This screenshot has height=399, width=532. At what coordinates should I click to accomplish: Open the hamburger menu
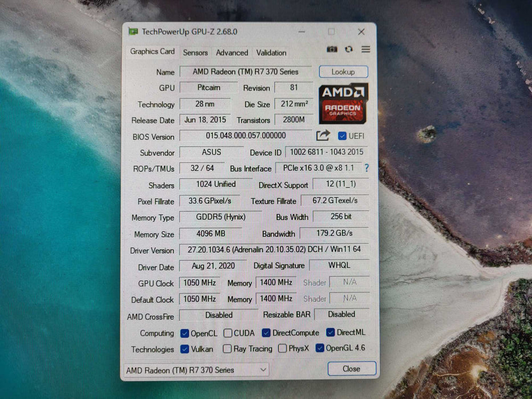366,50
